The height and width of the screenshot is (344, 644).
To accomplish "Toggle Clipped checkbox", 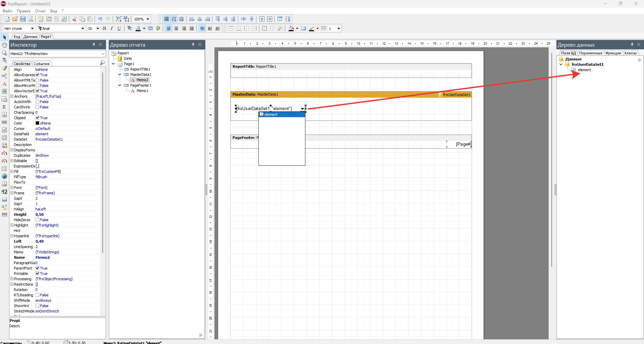I will pos(38,118).
